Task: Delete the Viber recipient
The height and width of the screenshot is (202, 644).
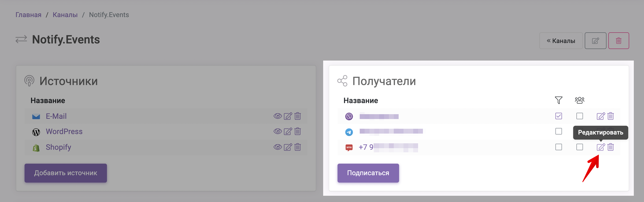Action: [610, 116]
